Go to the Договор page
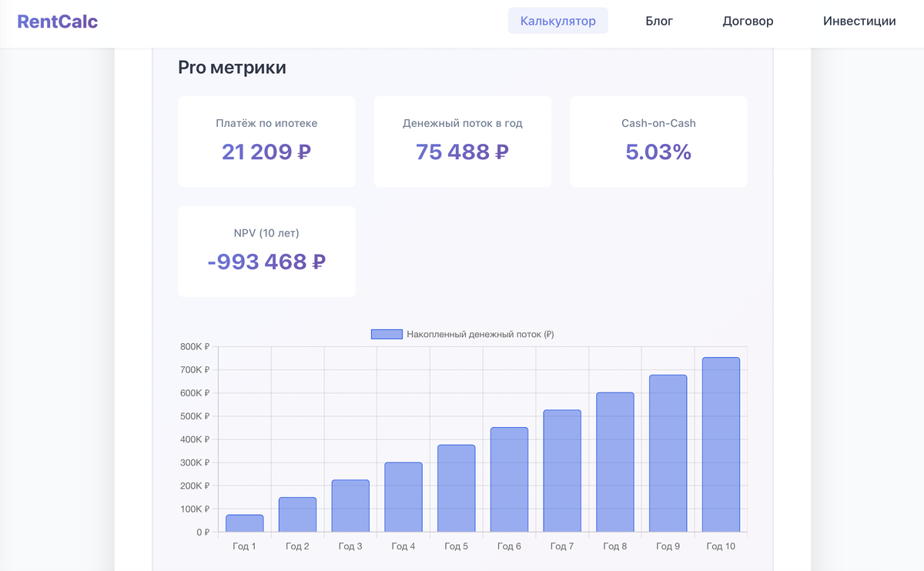This screenshot has width=924, height=571. tap(748, 21)
